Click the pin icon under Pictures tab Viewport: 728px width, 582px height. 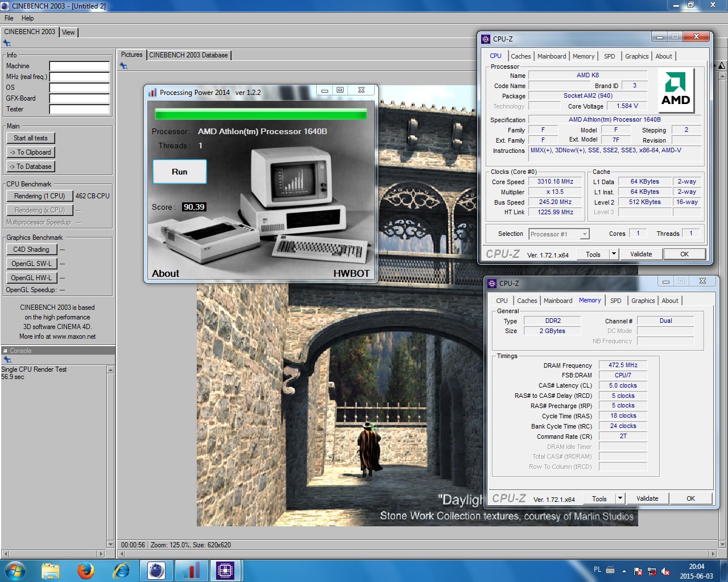coord(123,66)
